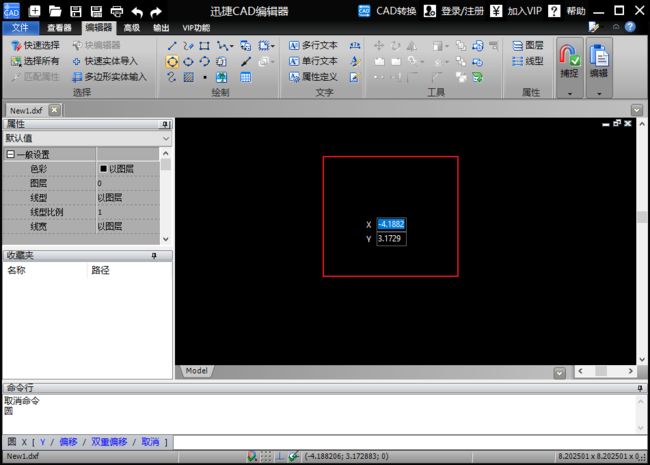Select the Hatch fill tool

point(189,77)
